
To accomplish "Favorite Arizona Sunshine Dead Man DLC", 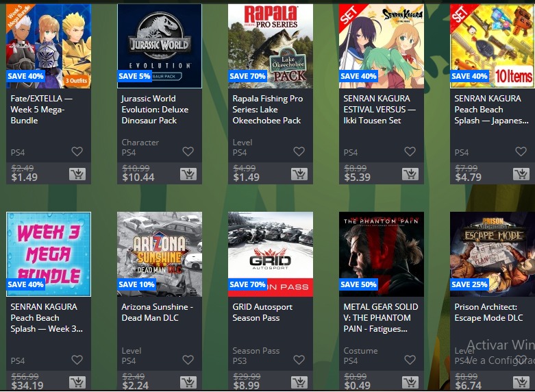I will click(x=188, y=360).
